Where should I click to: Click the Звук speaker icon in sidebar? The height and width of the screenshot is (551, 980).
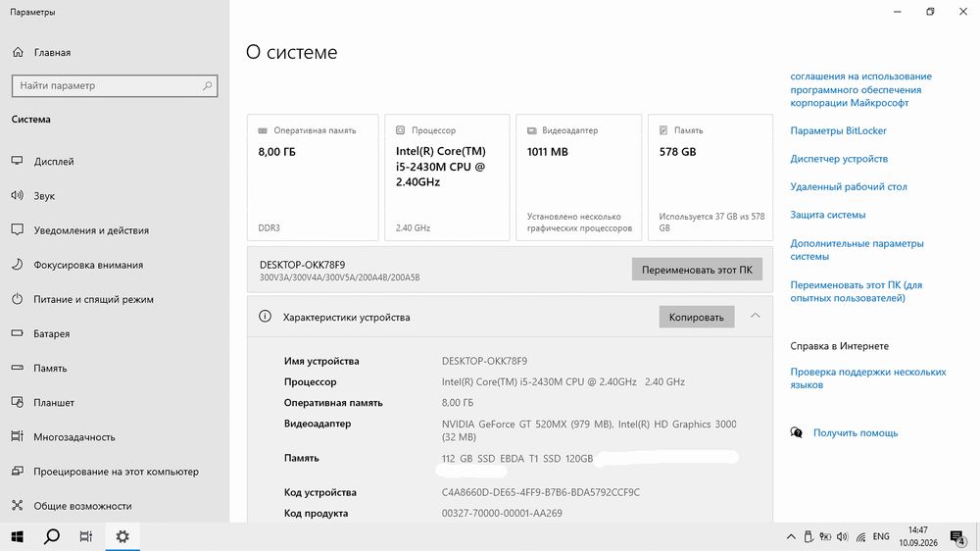coord(18,196)
